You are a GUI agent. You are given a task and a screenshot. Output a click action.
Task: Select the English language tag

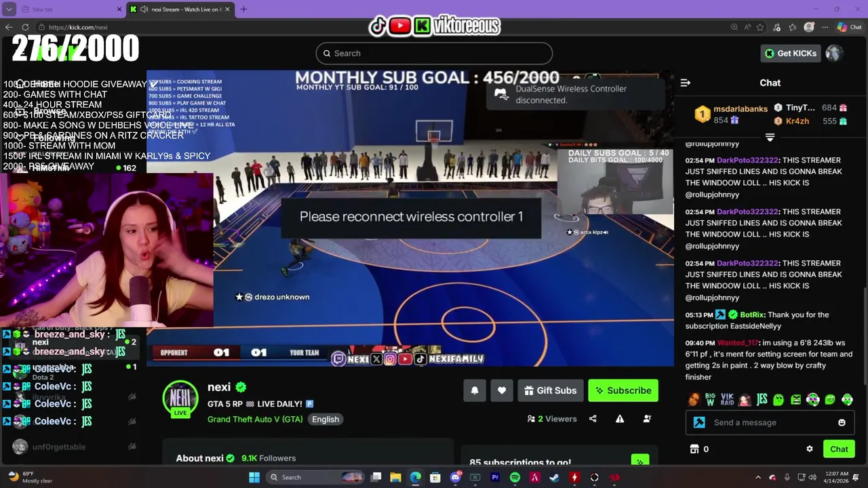pyautogui.click(x=325, y=419)
